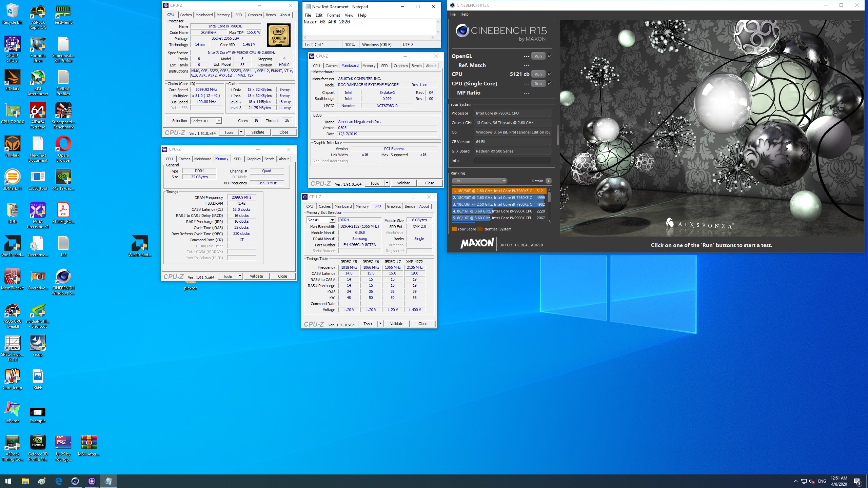Viewport: 868px width, 488px height.
Task: Click Tools button in Mainboard CPU-Z window
Action: (x=375, y=183)
